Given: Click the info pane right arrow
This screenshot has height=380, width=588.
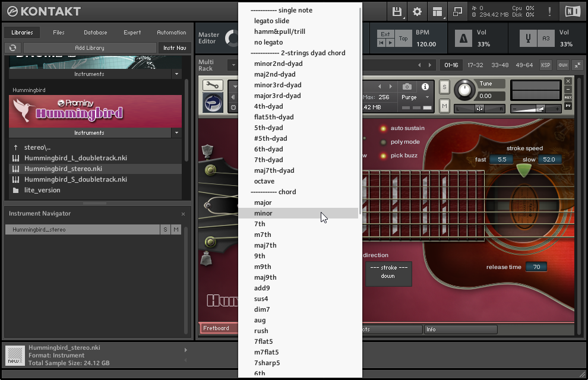Looking at the screenshot, I should (186, 350).
